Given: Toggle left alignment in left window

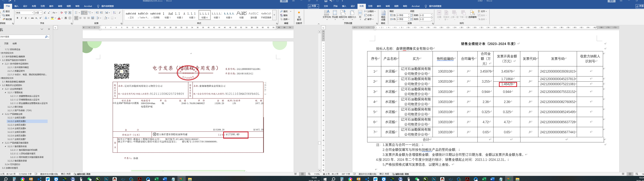Looking at the screenshot, I should click(76, 18).
